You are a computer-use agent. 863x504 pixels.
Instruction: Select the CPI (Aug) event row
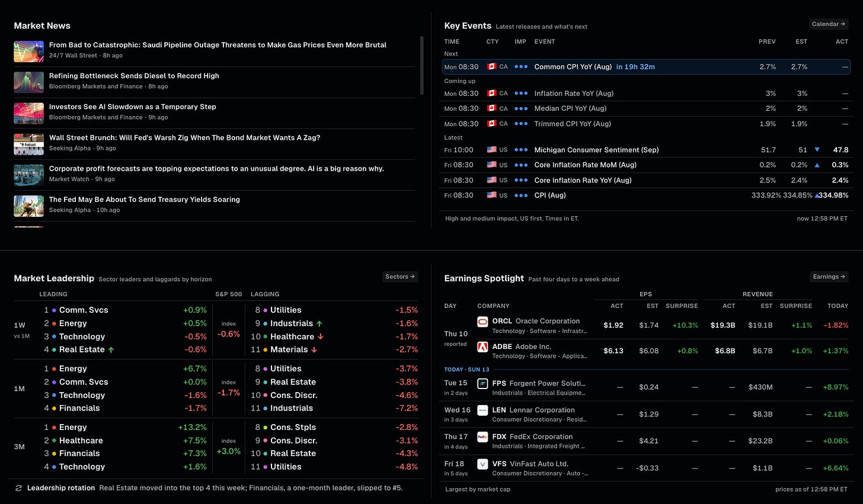click(646, 195)
